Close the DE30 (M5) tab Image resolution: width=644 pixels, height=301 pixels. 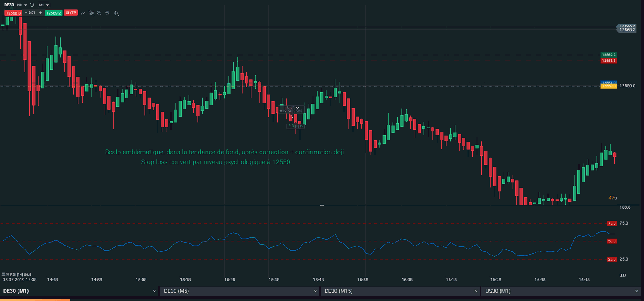click(x=316, y=291)
